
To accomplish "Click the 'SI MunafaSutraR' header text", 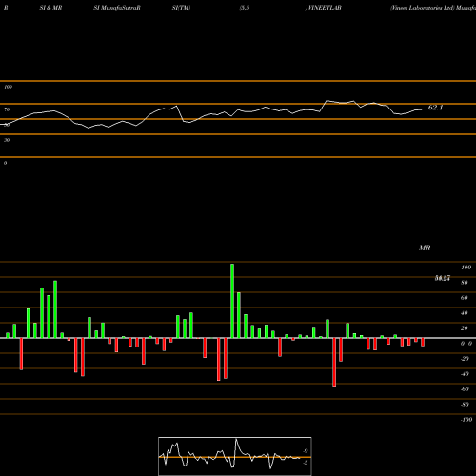I will pos(117,8).
